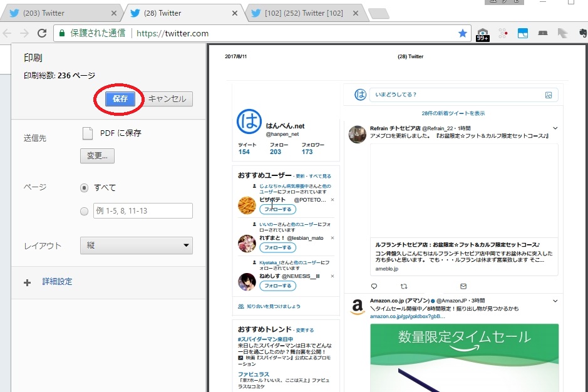Click the ねめしす avatar
The height and width of the screenshot is (392, 588).
[247, 282]
